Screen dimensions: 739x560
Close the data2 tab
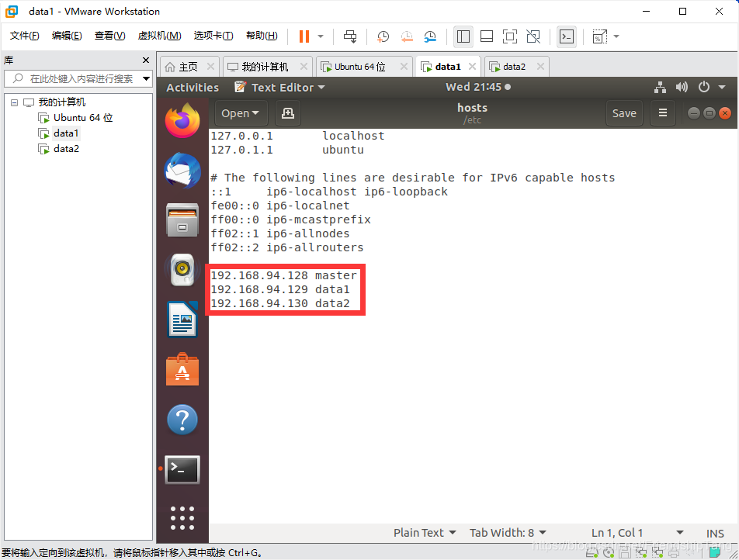(540, 67)
